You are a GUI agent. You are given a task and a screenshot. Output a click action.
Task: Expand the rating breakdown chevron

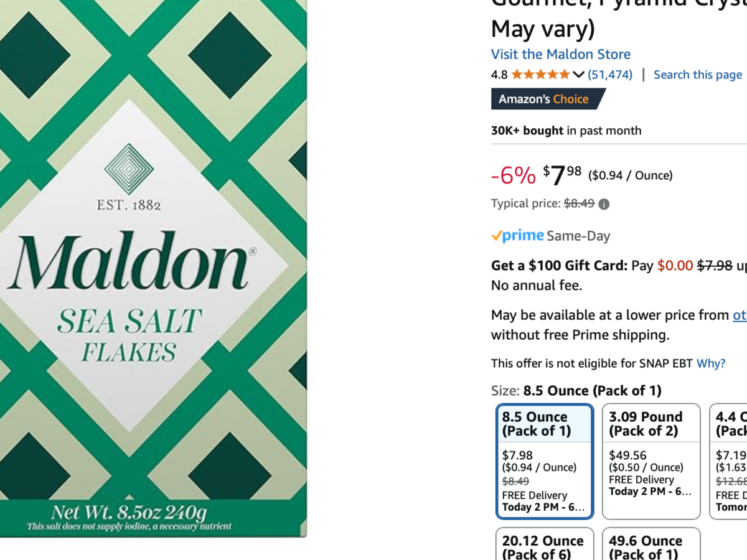578,75
